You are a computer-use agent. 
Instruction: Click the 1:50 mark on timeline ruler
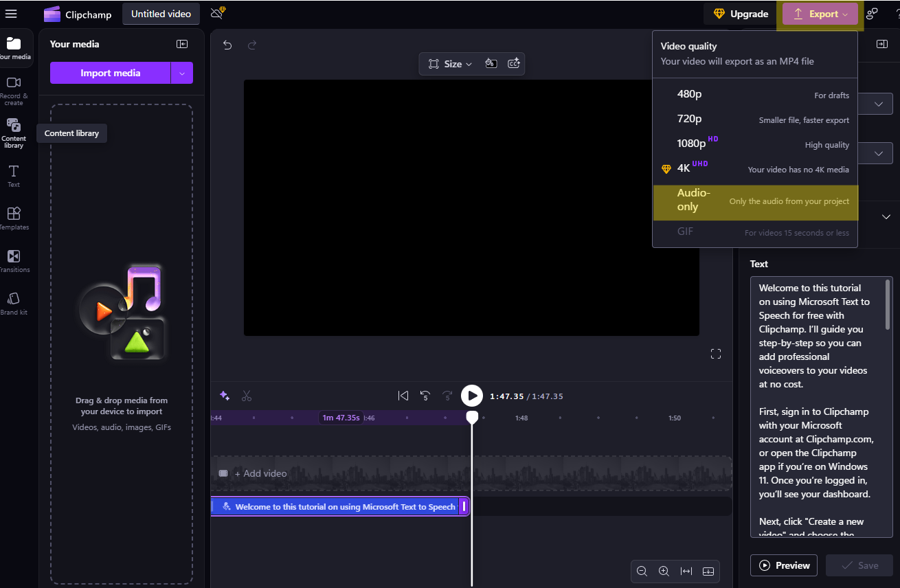[x=675, y=418]
